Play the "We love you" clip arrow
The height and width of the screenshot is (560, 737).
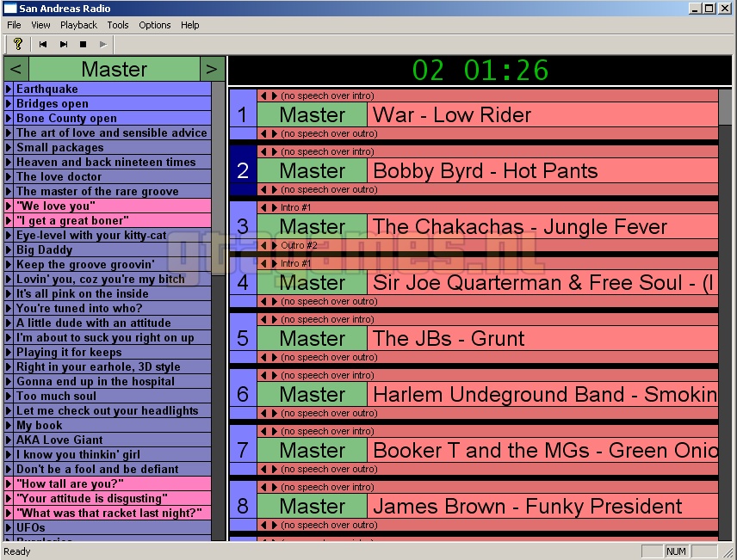click(9, 206)
